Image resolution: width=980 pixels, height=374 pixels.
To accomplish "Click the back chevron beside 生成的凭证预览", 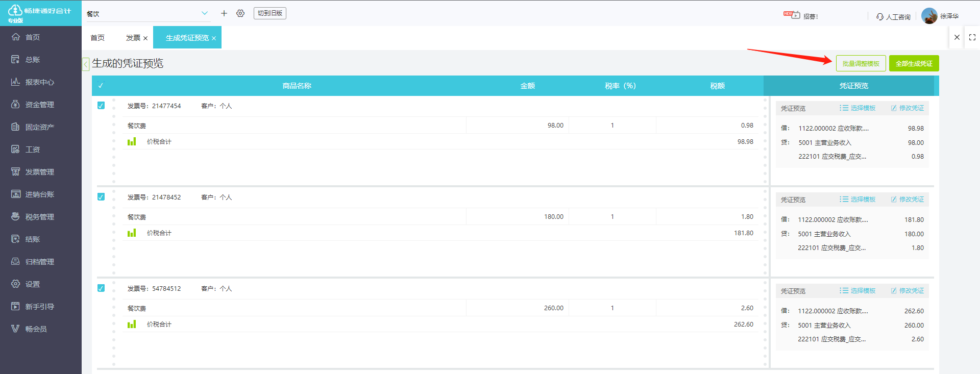I will point(86,64).
